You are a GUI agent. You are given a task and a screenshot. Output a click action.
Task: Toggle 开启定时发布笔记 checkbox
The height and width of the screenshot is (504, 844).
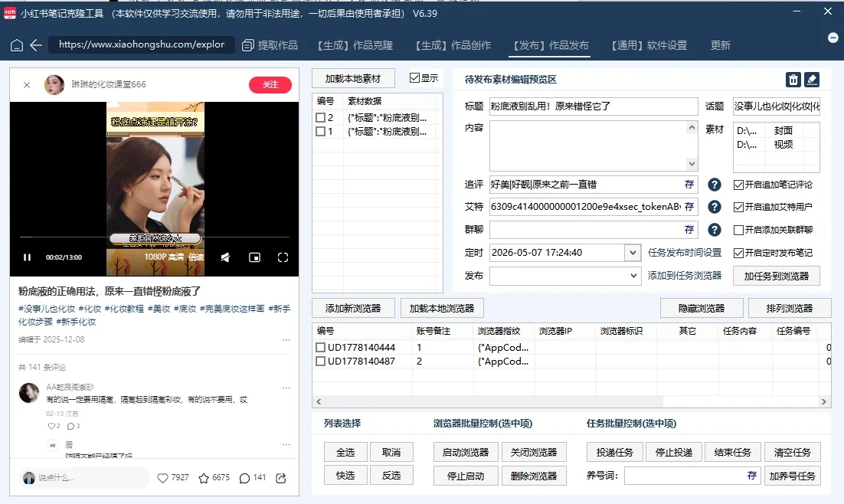point(738,253)
